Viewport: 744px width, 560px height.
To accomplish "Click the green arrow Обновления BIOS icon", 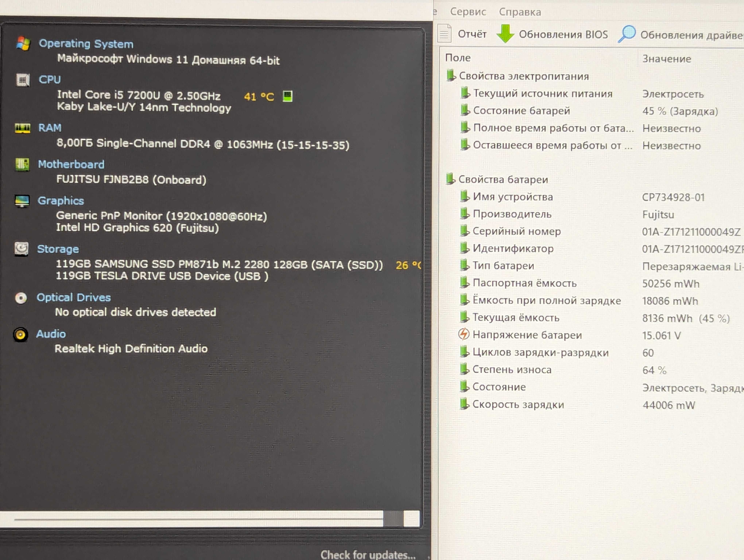I will (x=505, y=34).
